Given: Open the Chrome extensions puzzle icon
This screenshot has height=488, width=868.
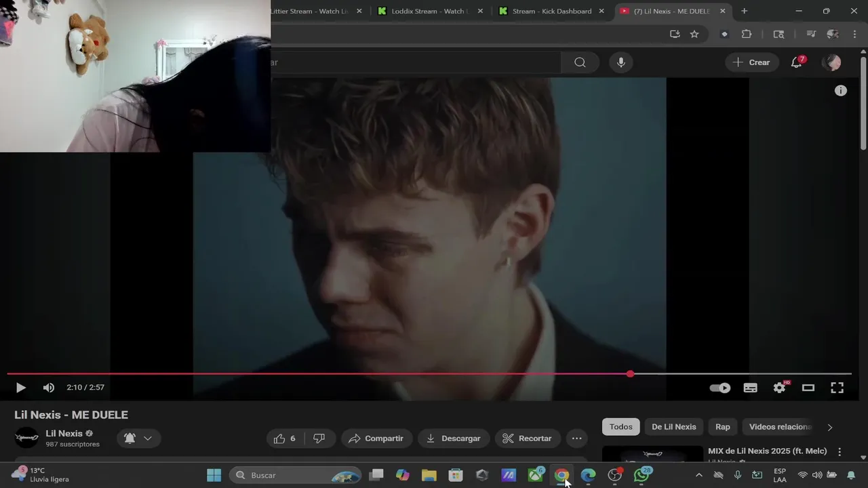Looking at the screenshot, I should (x=747, y=34).
